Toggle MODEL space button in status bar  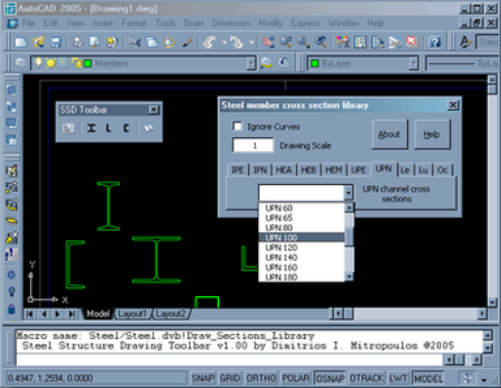(x=428, y=378)
